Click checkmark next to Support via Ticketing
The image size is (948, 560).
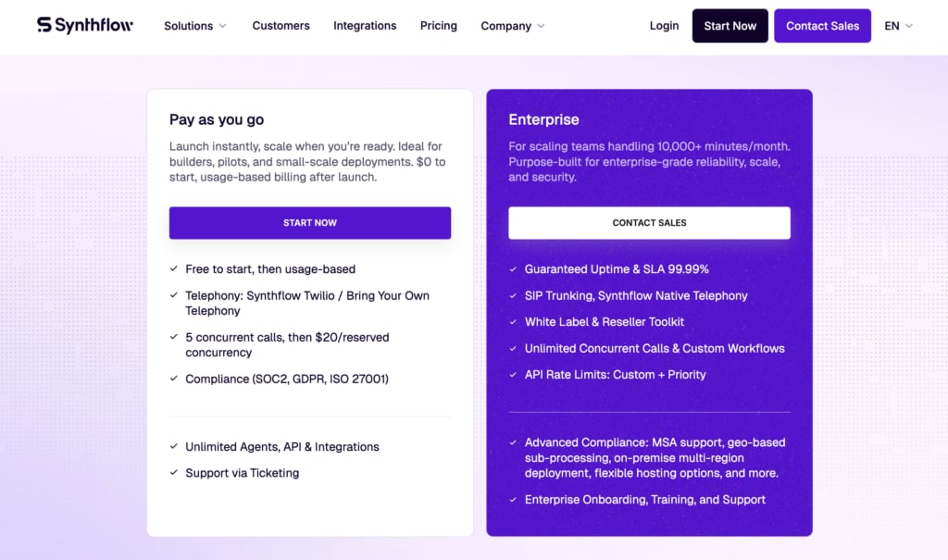click(x=174, y=472)
